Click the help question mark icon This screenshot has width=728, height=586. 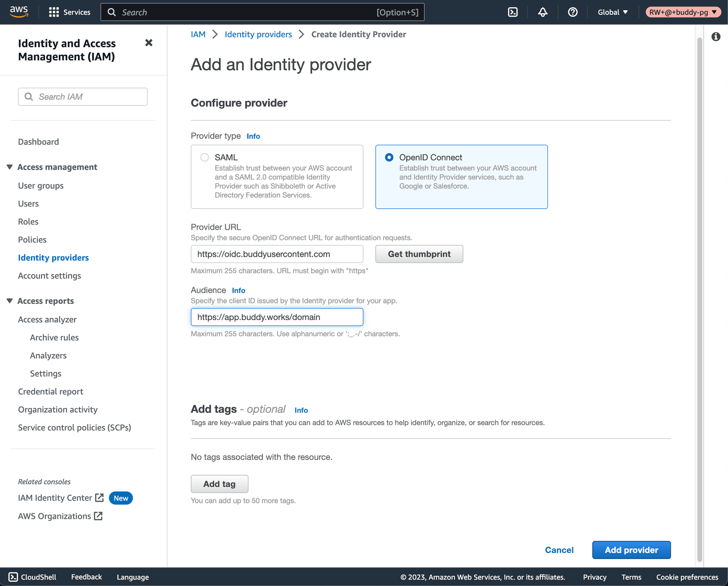click(571, 12)
